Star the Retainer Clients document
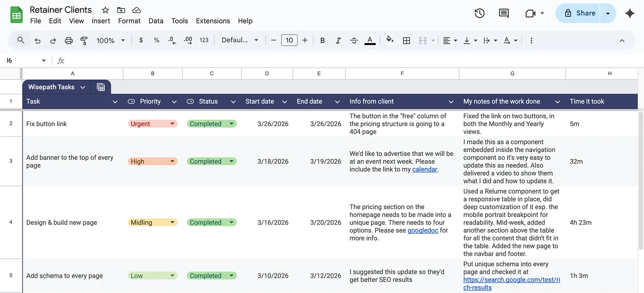Screen dimensions: 644x293 [x=105, y=10]
